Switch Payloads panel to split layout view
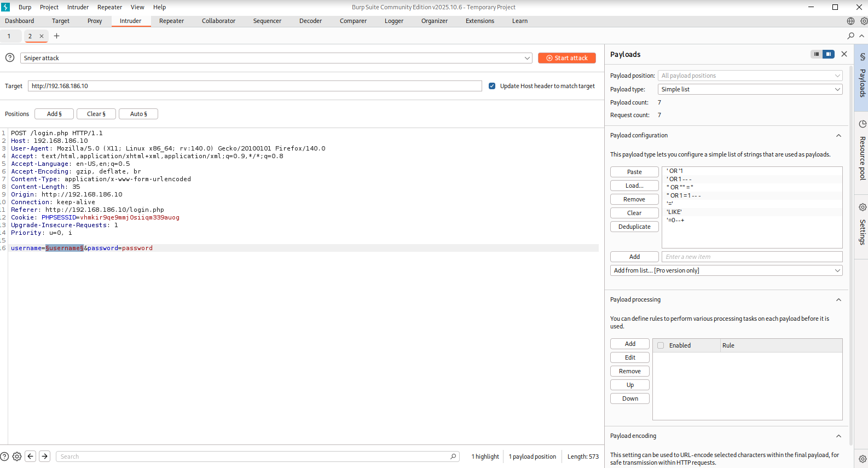The height and width of the screenshot is (468, 868). (829, 54)
